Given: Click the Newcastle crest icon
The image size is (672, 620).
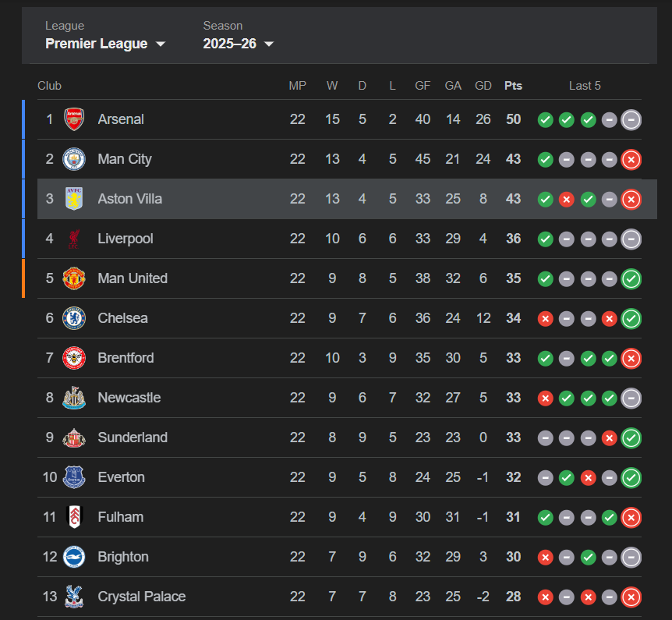Looking at the screenshot, I should [x=73, y=398].
